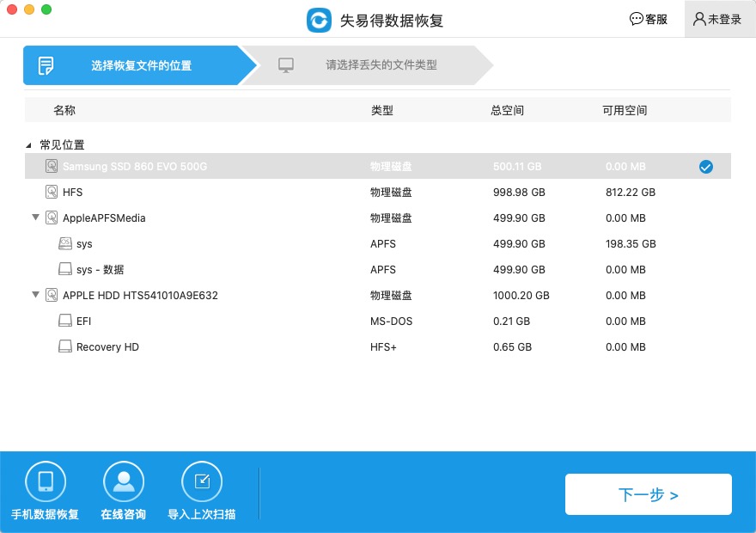The height and width of the screenshot is (533, 756).
Task: Click the sys - 数据 volume icon
Action: (x=65, y=269)
